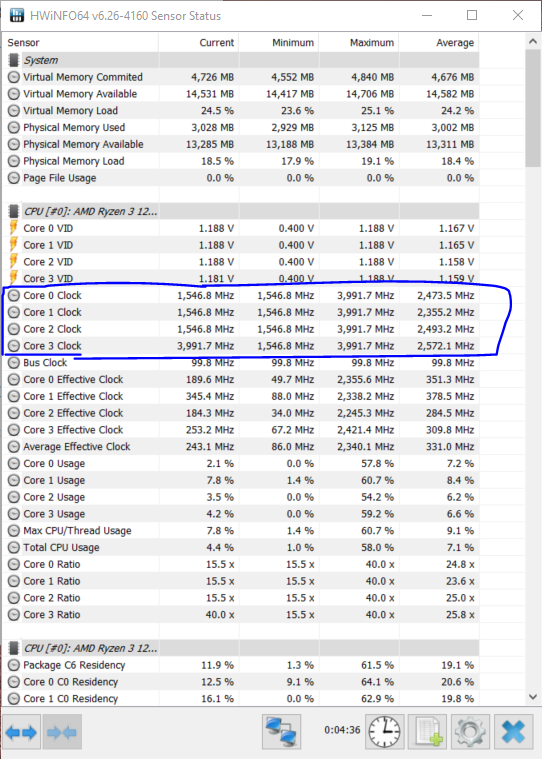Image resolution: width=542 pixels, height=759 pixels.
Task: Click the Core 0 VID lightning icon
Action: [14, 228]
